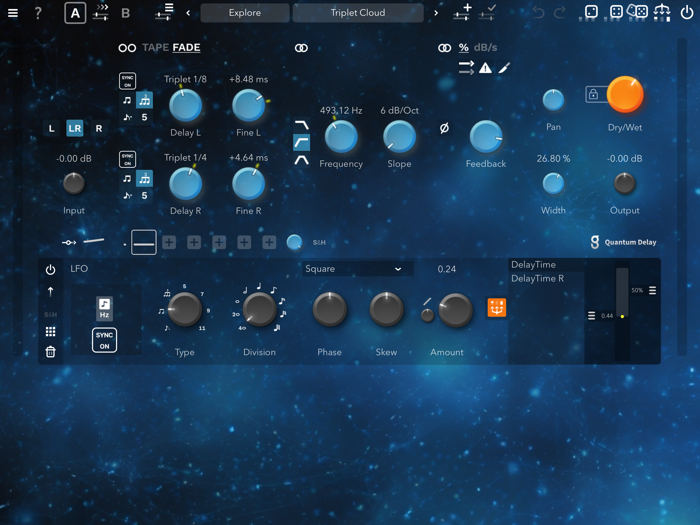Open the Square waveform dropdown

pos(358,269)
